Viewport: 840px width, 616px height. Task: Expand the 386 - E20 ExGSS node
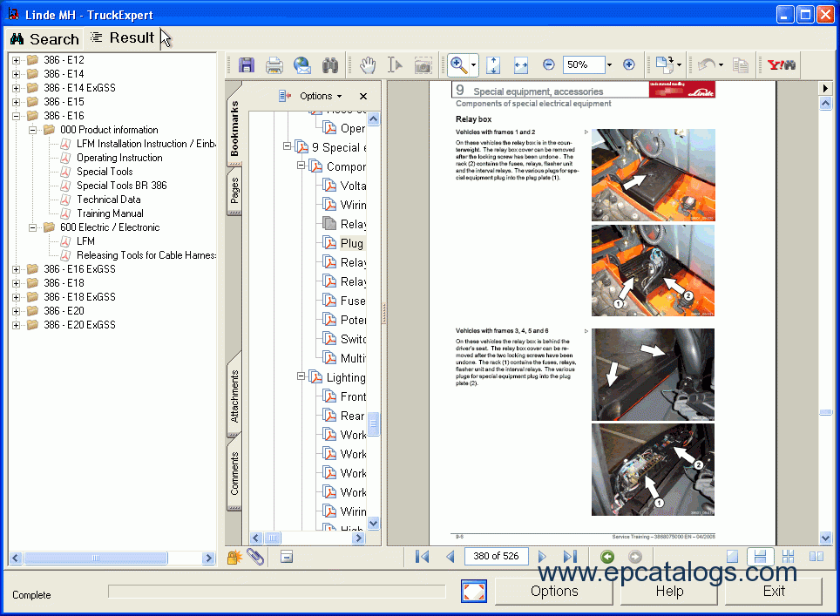pos(16,325)
